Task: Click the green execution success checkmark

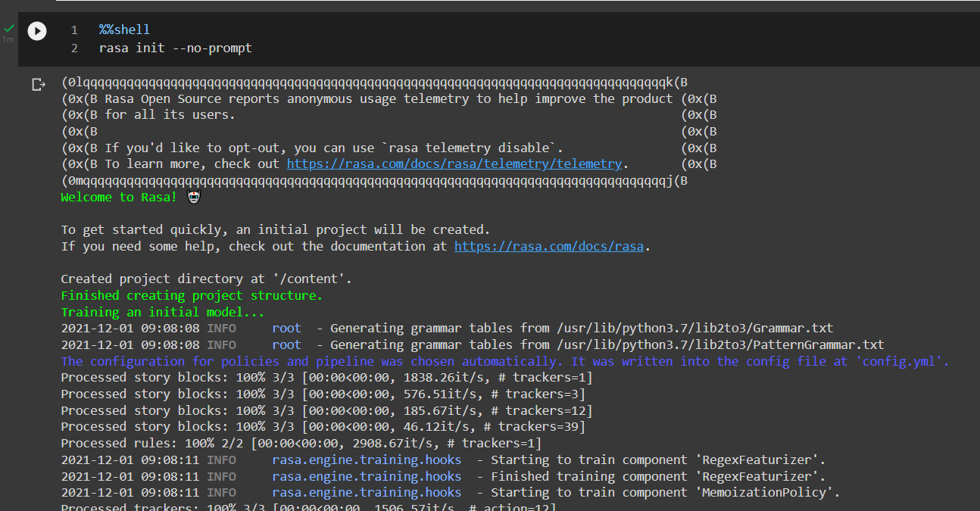Action: 8,28
